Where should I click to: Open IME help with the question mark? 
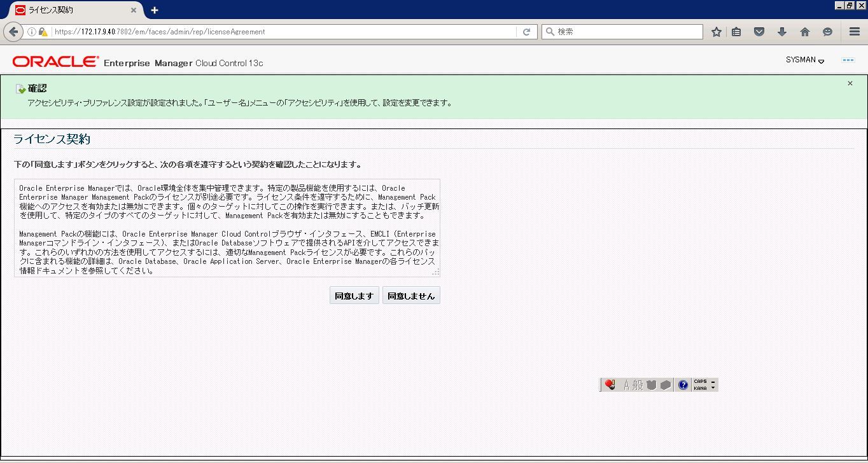683,385
